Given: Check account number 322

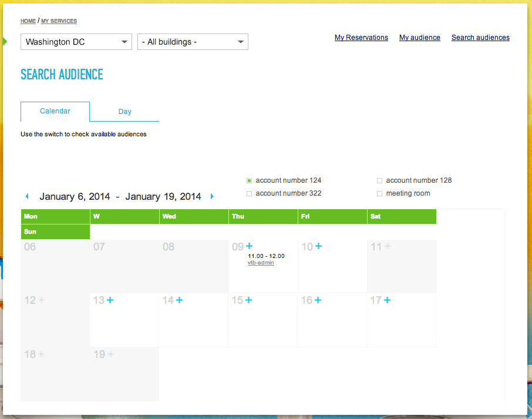Looking at the screenshot, I should click(x=250, y=193).
